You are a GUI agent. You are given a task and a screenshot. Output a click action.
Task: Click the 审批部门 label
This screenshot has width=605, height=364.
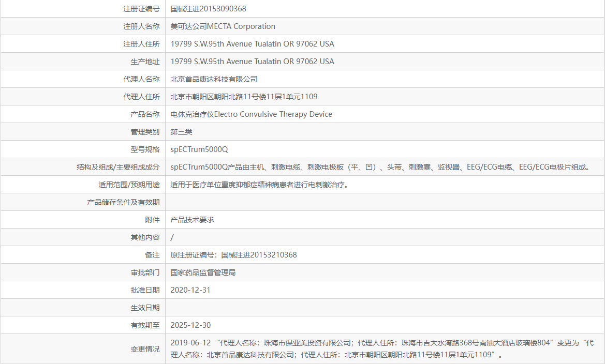tap(145, 272)
